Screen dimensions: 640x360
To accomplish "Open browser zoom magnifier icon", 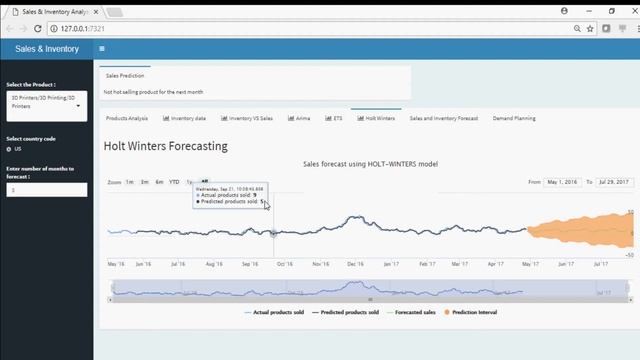I will [577, 29].
